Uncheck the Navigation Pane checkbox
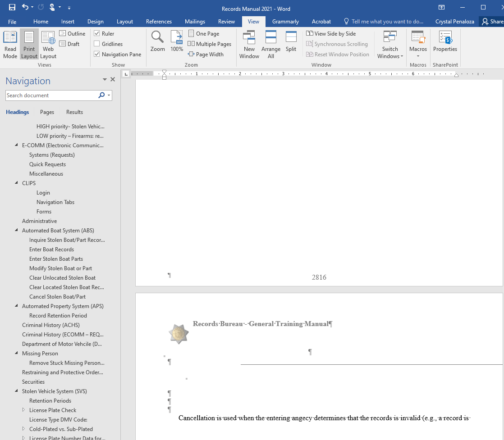The image size is (504, 440). tap(97, 54)
